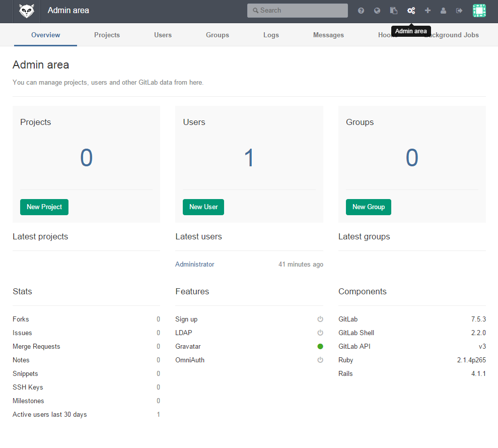498x448 pixels.
Task: Switch to the Users tab
Action: [x=163, y=35]
